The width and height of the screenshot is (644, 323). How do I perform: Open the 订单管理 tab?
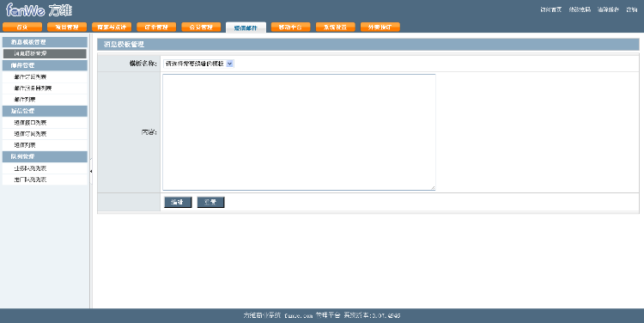coord(156,27)
